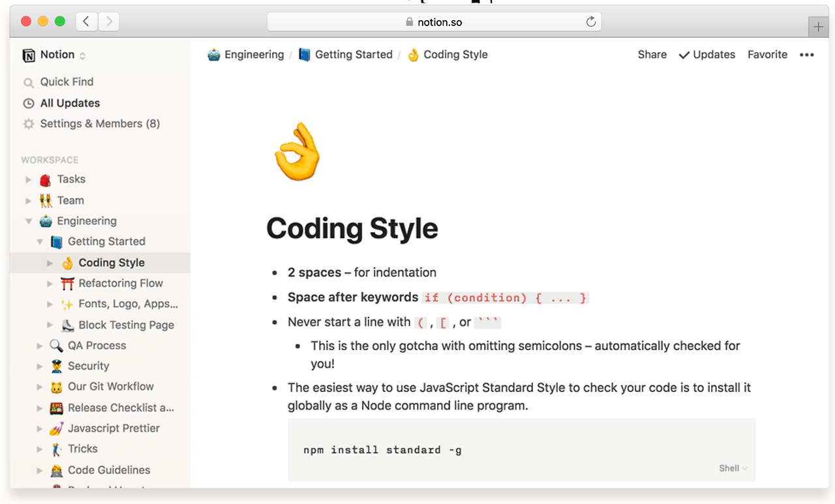Click the notion.so address bar

point(434,22)
